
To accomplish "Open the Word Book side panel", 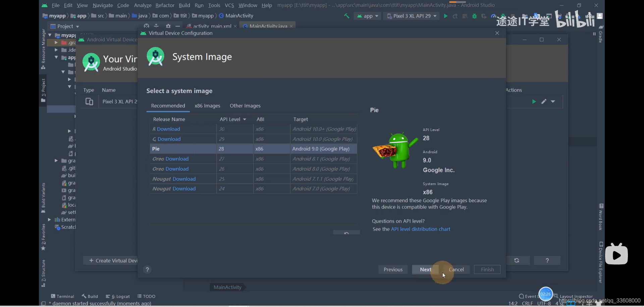I will [601, 217].
